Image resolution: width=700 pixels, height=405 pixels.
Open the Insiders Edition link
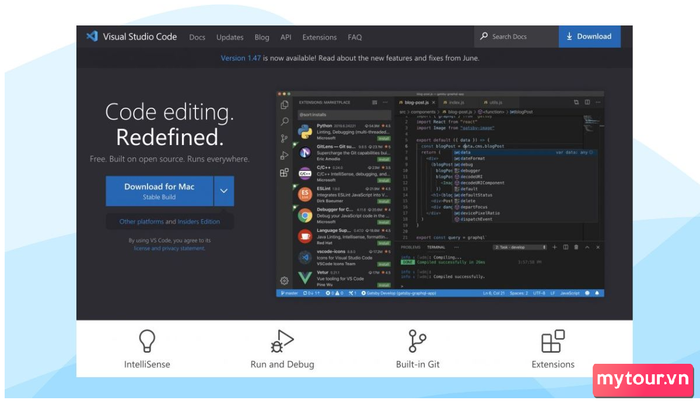[199, 221]
